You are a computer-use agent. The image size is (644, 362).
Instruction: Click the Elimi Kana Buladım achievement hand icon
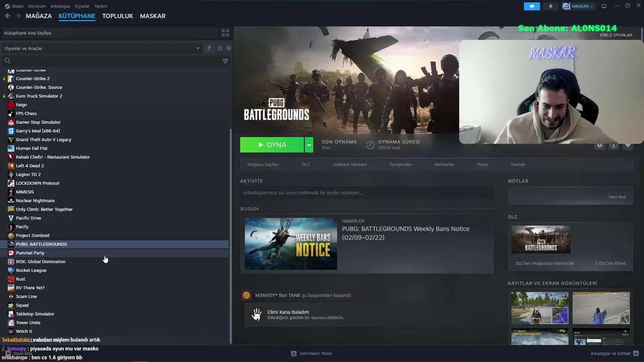pyautogui.click(x=257, y=315)
